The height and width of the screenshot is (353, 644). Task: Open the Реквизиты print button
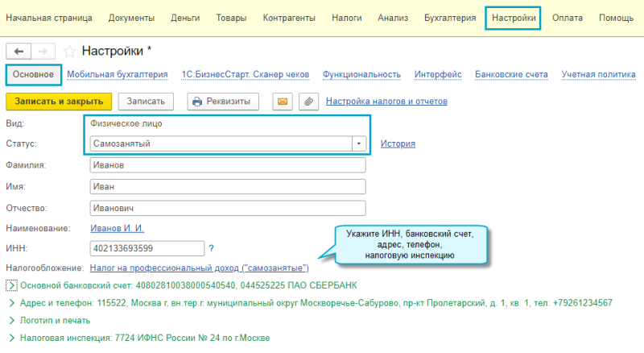[223, 102]
